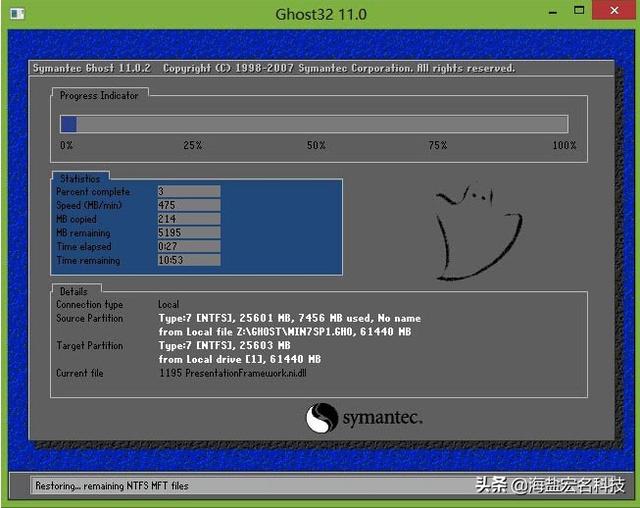This screenshot has width=640, height=508.
Task: Click the target partition 25603 MB line
Action: pos(224,346)
